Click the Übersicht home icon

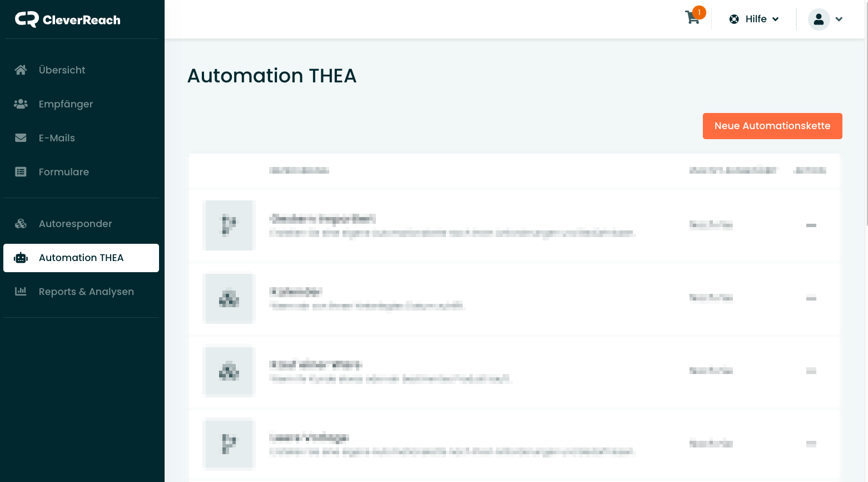pos(21,70)
